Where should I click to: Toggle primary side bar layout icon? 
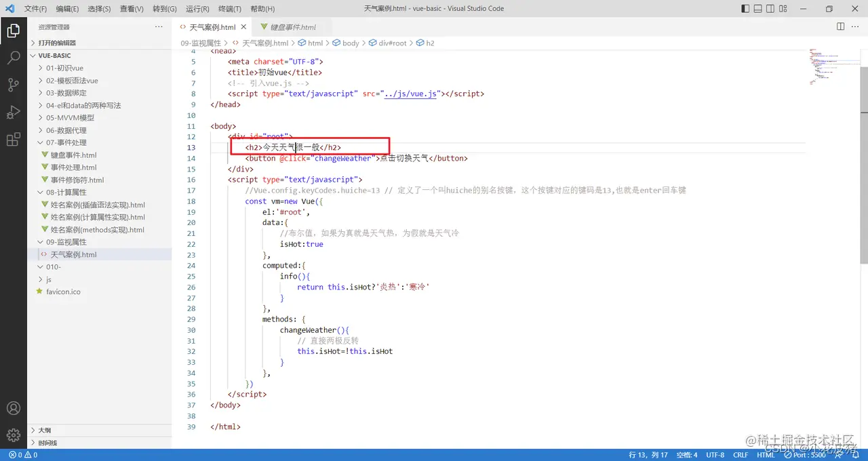746,9
